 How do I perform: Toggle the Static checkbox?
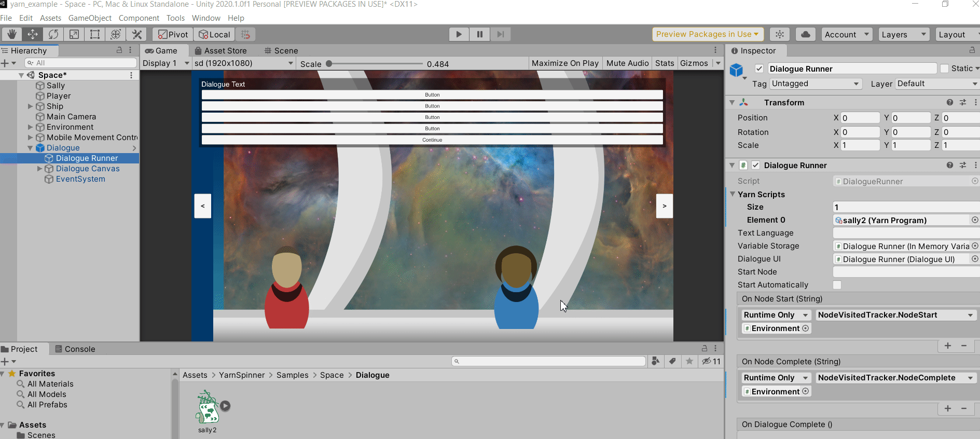pos(944,68)
